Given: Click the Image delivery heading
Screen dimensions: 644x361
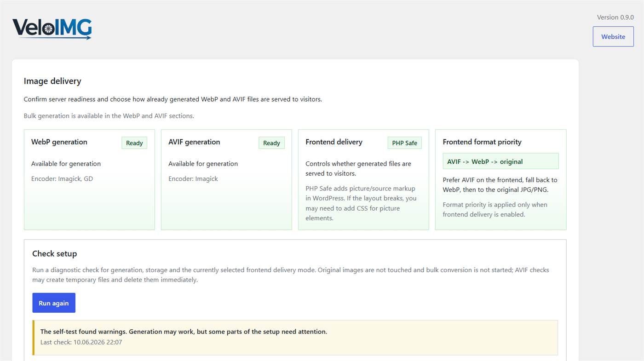Looking at the screenshot, I should pyautogui.click(x=52, y=81).
